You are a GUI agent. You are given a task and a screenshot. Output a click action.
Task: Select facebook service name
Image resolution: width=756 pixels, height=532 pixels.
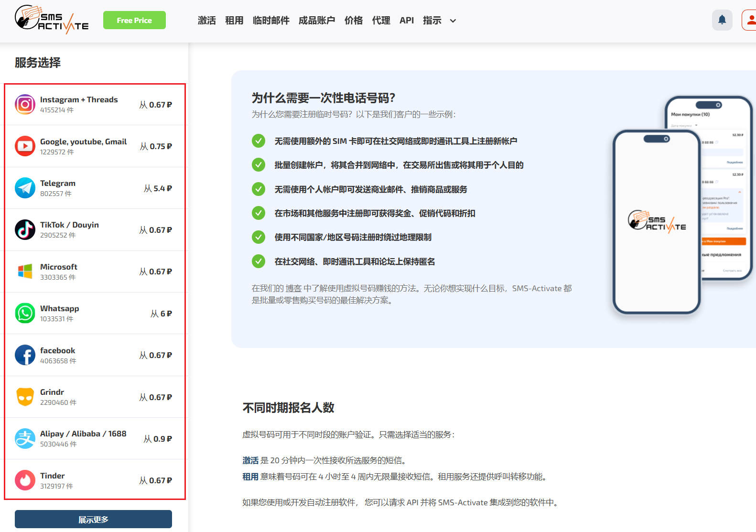pyautogui.click(x=58, y=350)
